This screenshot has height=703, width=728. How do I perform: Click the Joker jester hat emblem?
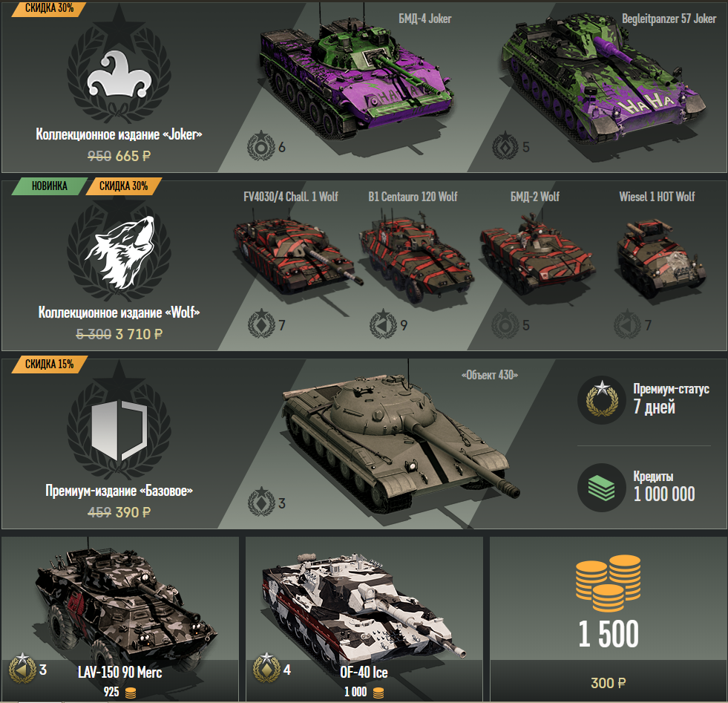tap(119, 74)
